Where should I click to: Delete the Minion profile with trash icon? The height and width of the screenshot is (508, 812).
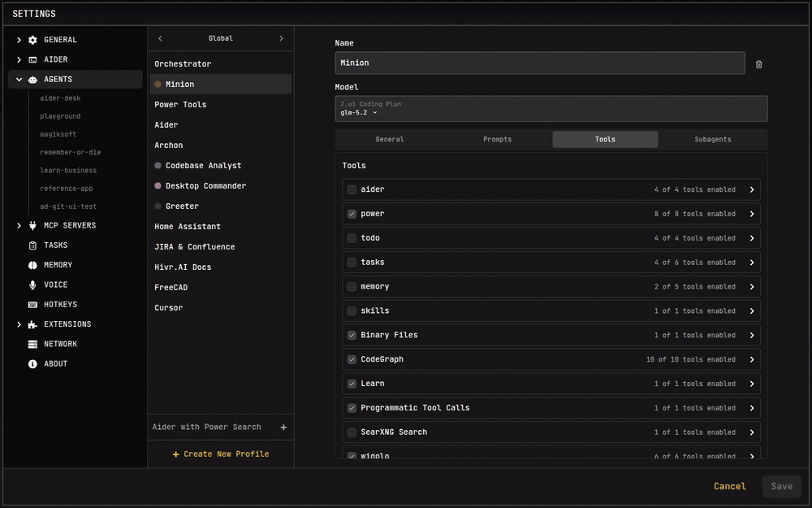[758, 64]
